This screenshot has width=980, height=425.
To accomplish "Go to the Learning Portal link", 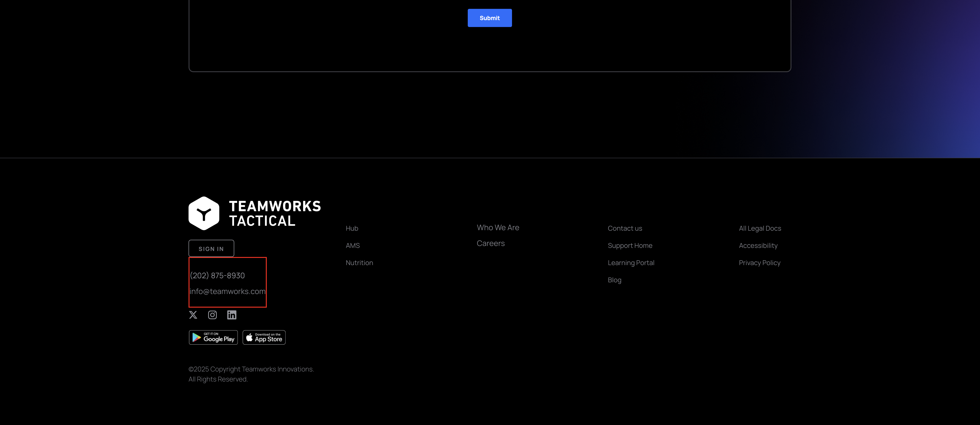I will [631, 263].
